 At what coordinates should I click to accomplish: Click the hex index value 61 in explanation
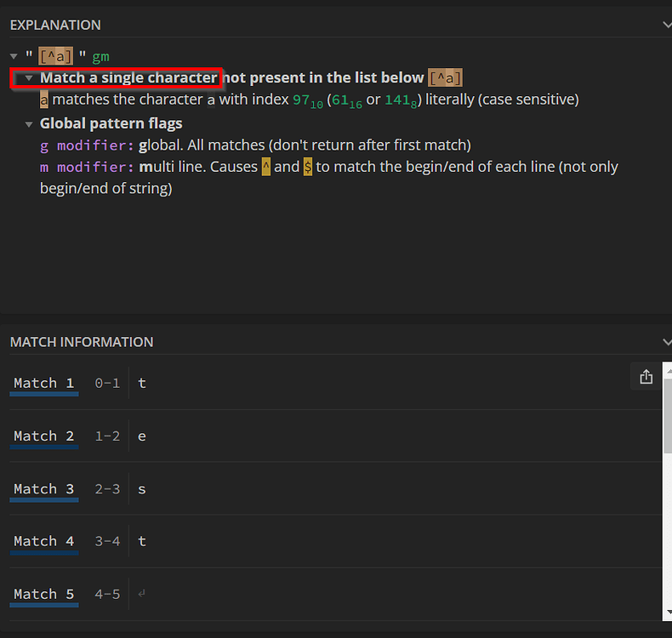340,100
